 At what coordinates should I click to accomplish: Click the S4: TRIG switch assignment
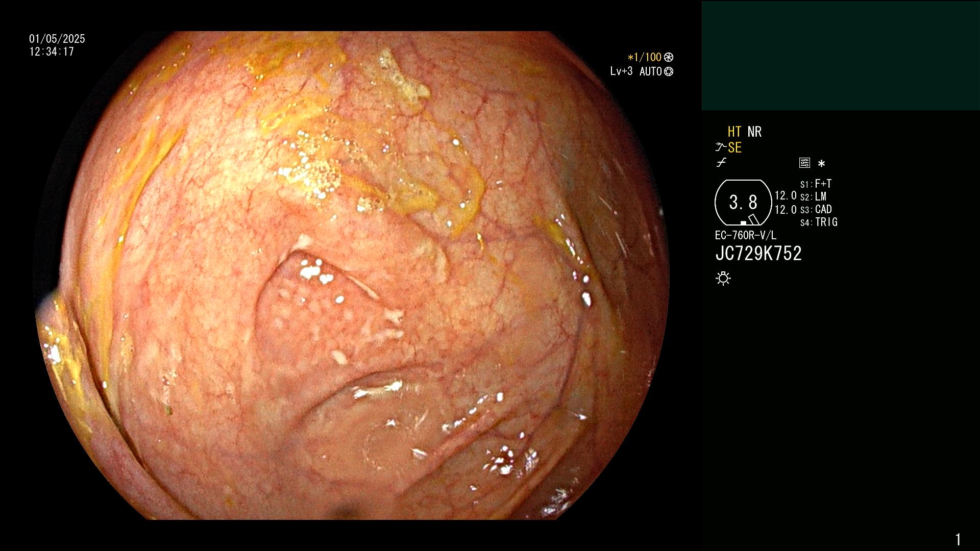(x=819, y=222)
